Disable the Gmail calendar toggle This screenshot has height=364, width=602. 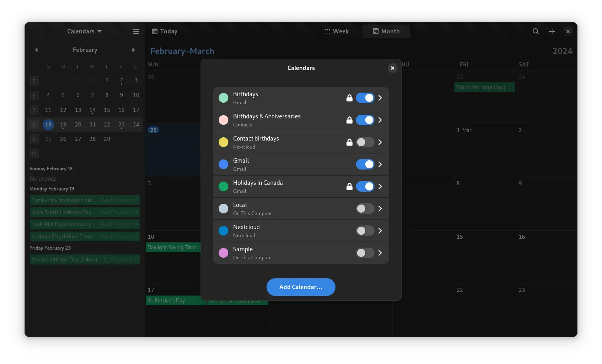point(365,164)
